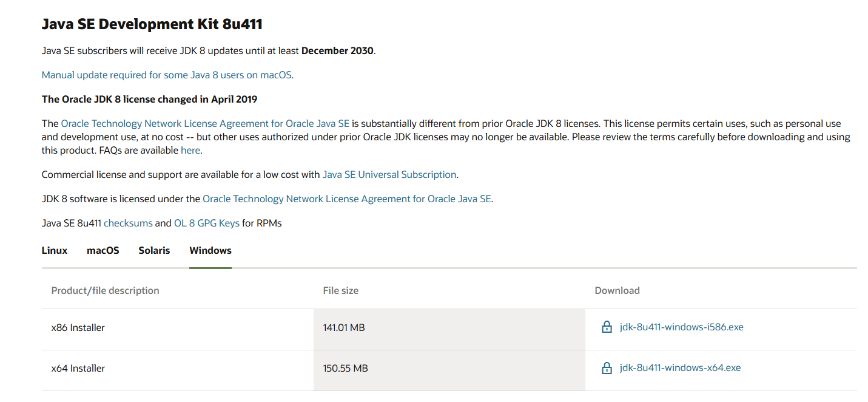The width and height of the screenshot is (868, 402).
Task: Click the 150.55 MB file size cell
Action: point(345,369)
